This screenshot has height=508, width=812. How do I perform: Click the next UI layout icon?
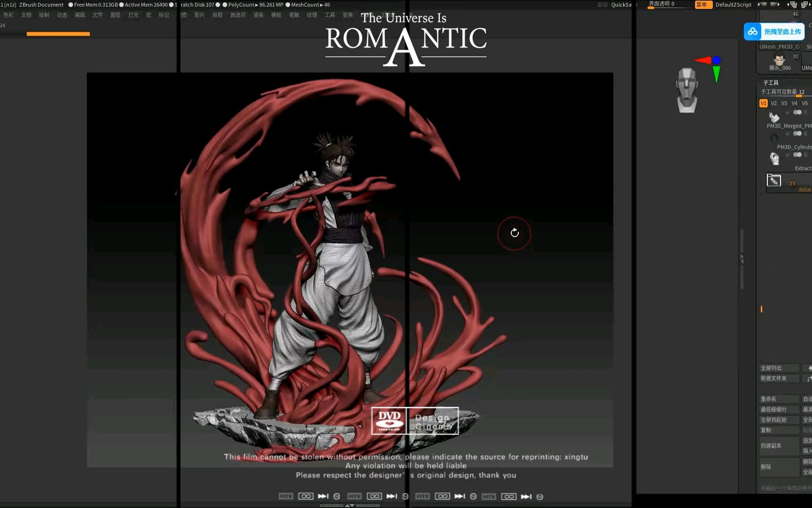(x=806, y=5)
